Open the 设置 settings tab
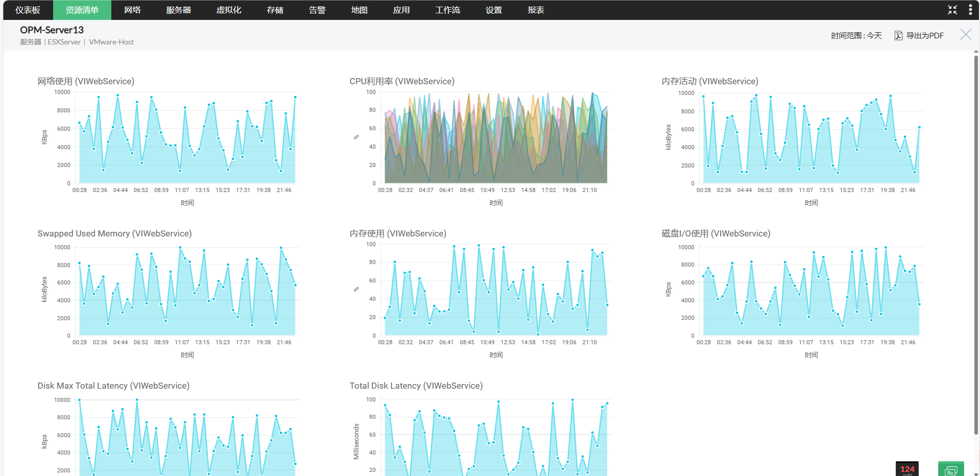Viewport: 980px width, 476px height. click(x=494, y=10)
